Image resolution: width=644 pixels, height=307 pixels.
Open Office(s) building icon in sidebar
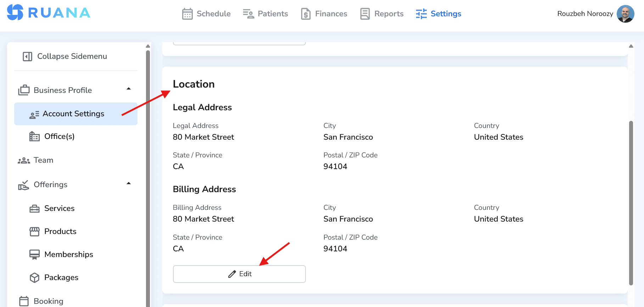[x=34, y=136]
